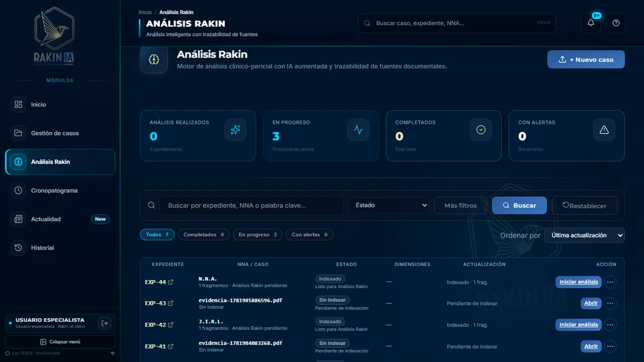
Task: Open more options menu for EXP-44
Action: [610, 282]
